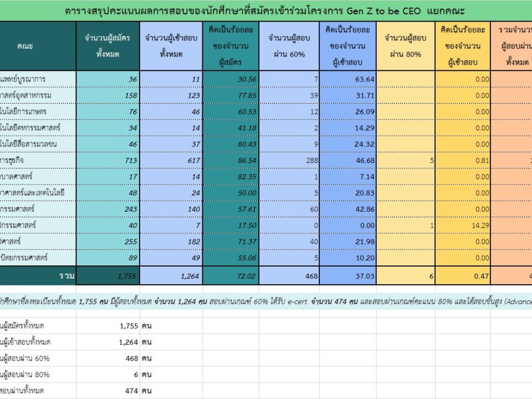Image resolution: width=532 pixels, height=399 pixels.
Task: Click the 'จำนวนผู้สอบผ่าน 80%' header cell
Action: click(406, 46)
